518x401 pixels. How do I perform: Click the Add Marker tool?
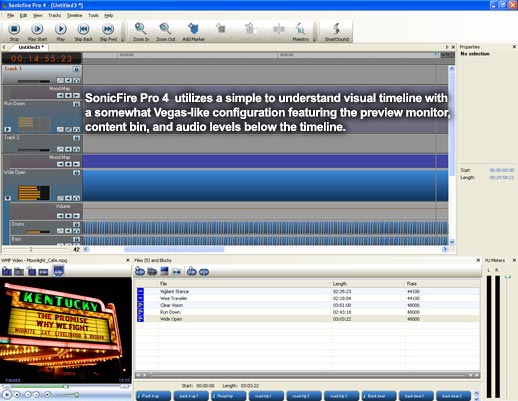click(x=193, y=32)
